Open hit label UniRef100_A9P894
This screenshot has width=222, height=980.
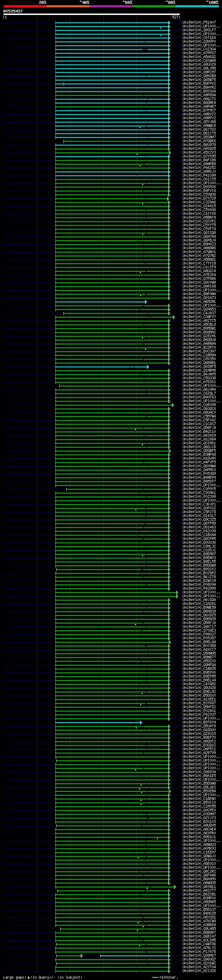(x=199, y=95)
